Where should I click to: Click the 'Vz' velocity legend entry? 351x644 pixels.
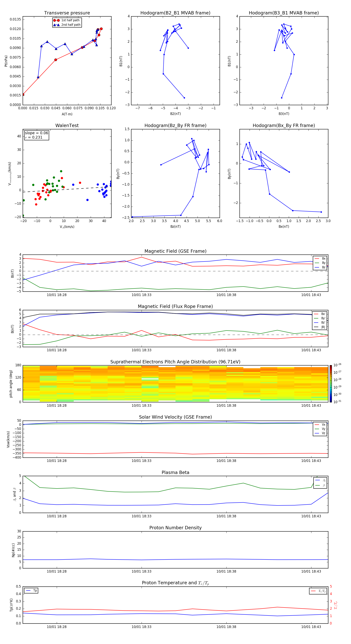[320, 433]
